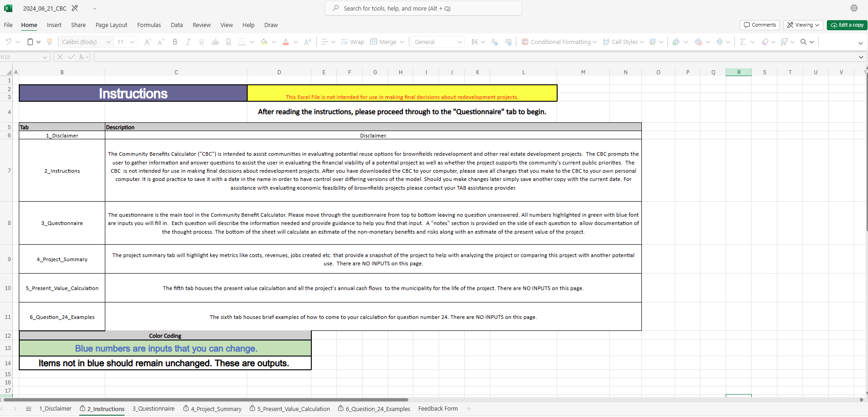The width and height of the screenshot is (868, 417).
Task: Click the Find magnifier icon
Action: 804,42
